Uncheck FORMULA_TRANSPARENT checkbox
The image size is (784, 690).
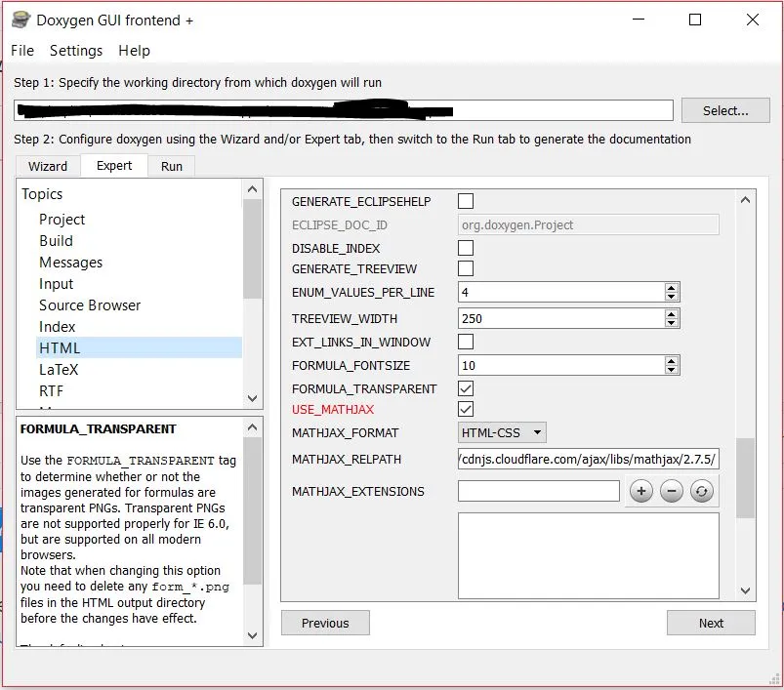(x=466, y=388)
